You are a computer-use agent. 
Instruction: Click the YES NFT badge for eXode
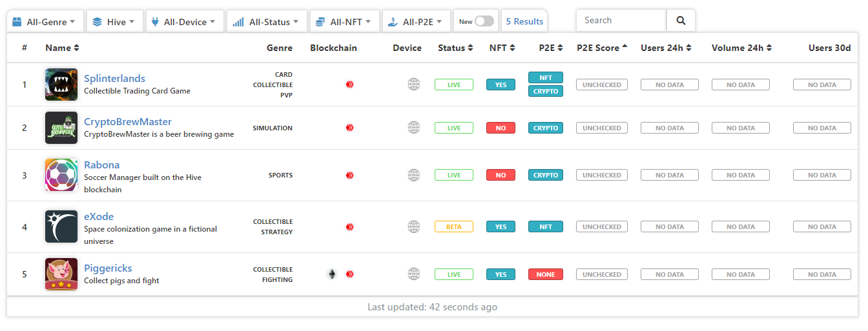(501, 226)
